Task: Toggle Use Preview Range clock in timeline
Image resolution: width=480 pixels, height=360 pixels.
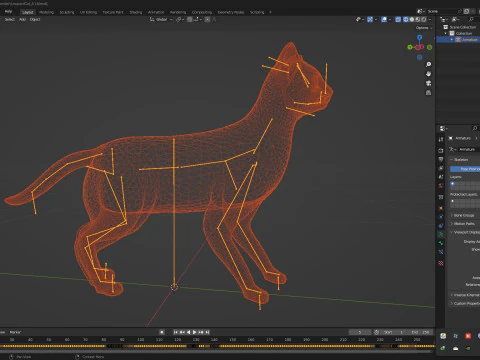Action: point(376,332)
